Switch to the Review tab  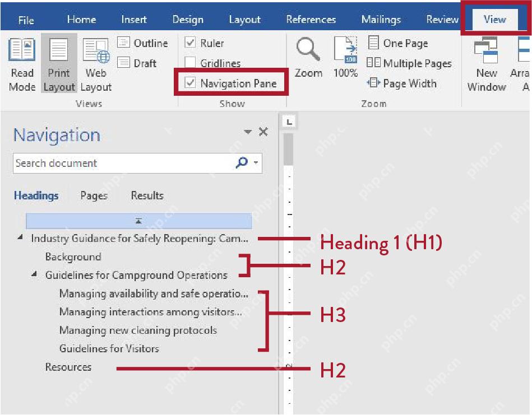tap(442, 20)
